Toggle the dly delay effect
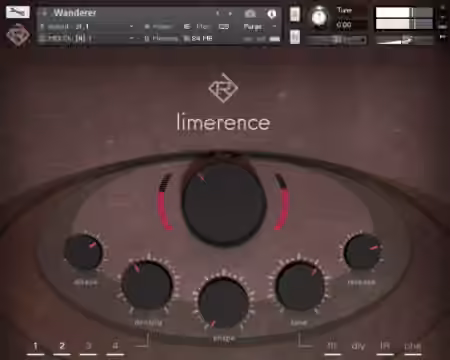 tap(358, 347)
